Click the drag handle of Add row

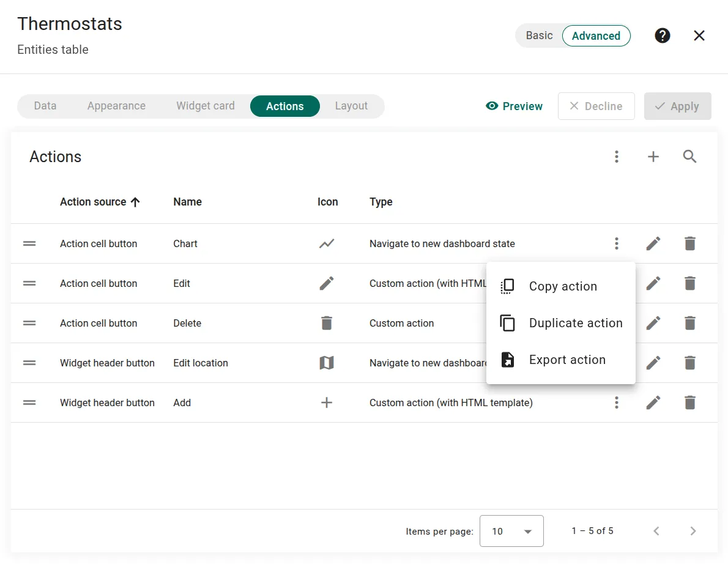pos(29,403)
